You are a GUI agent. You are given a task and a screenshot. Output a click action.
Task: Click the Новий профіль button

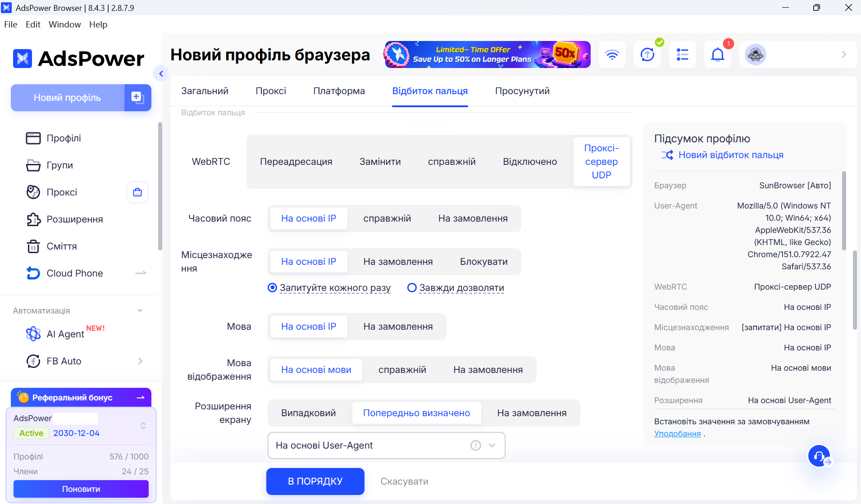point(68,97)
